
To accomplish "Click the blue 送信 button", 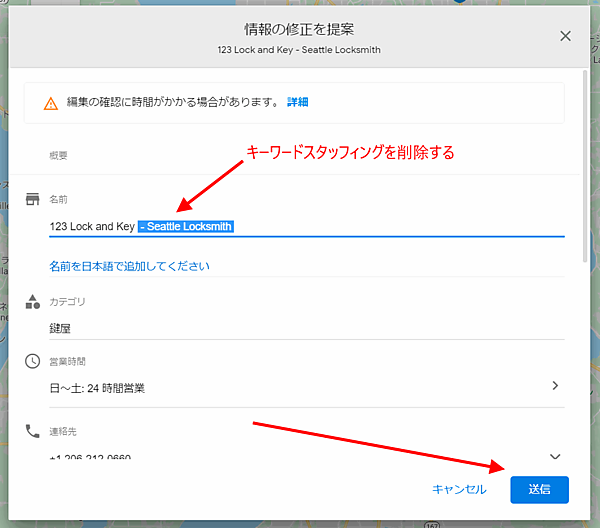I will click(540, 489).
